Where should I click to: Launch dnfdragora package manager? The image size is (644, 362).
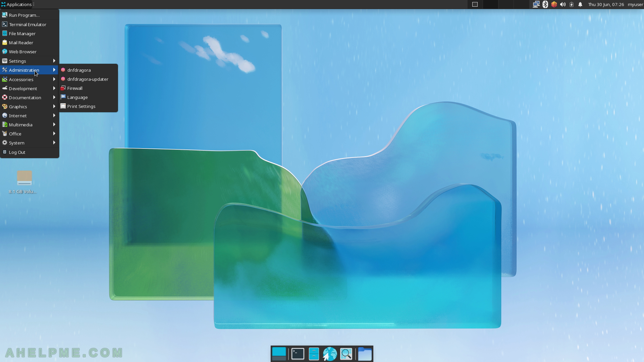[88, 70]
